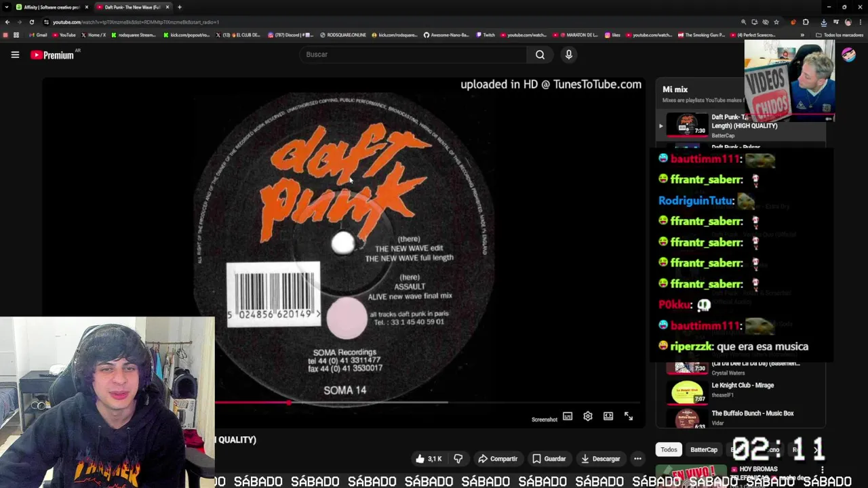Open Todos los marcadores folder
Image resolution: width=868 pixels, height=488 pixels.
pyautogui.click(x=840, y=35)
